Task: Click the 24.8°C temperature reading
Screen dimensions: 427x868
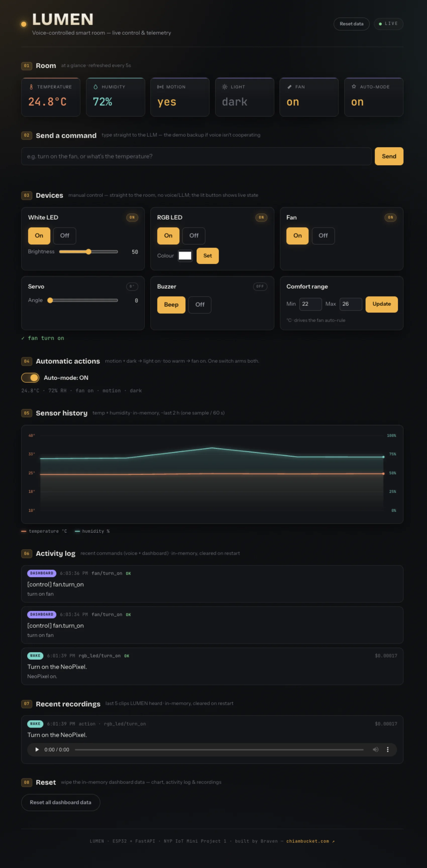Action: pyautogui.click(x=47, y=102)
